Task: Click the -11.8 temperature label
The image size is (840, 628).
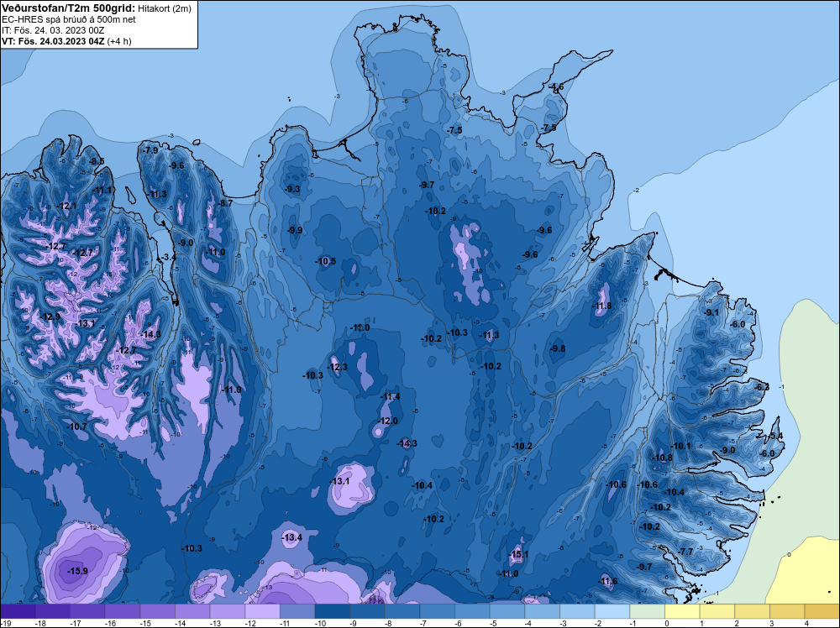Action: pos(602,306)
